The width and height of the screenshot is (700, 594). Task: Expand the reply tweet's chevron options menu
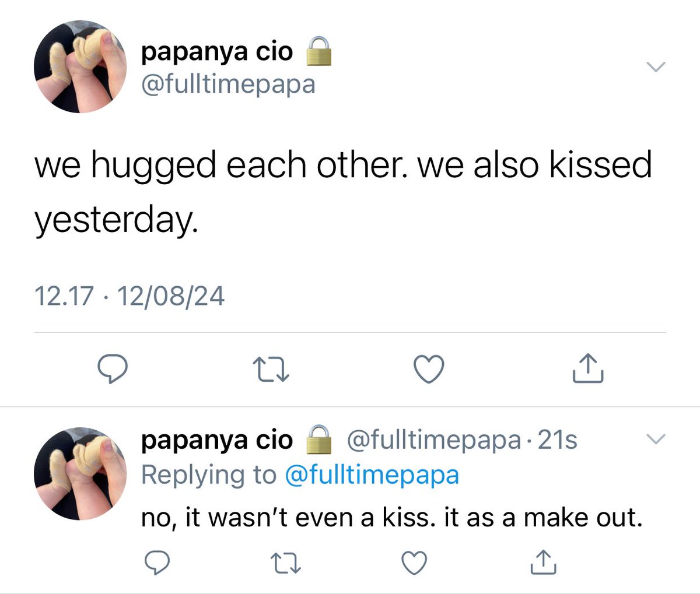click(x=656, y=439)
